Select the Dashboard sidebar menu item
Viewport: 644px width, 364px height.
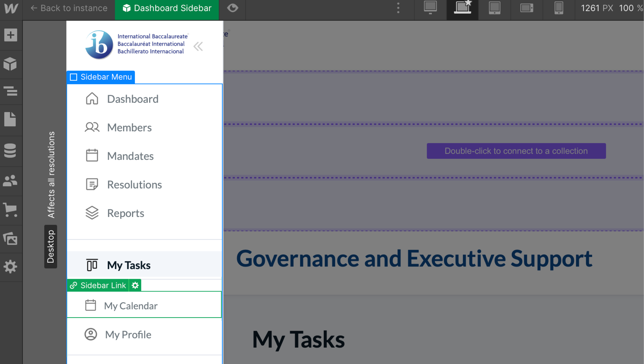[132, 99]
